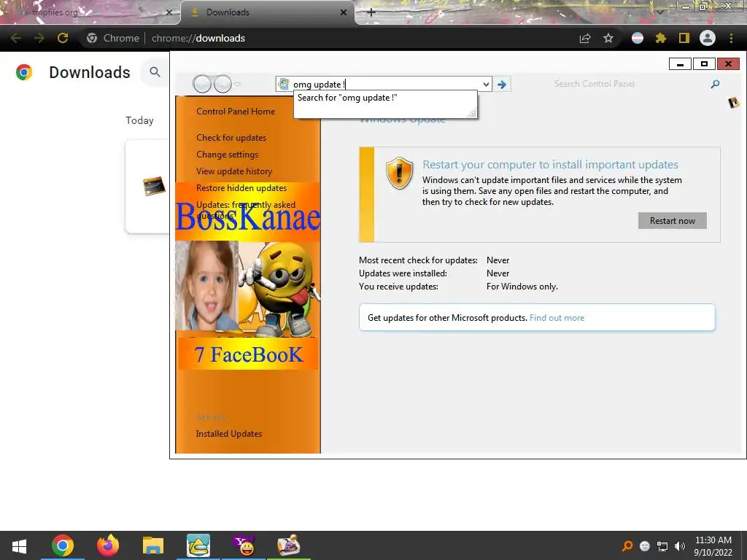Reload the Chrome downloads page
The image size is (747, 560).
point(63,38)
